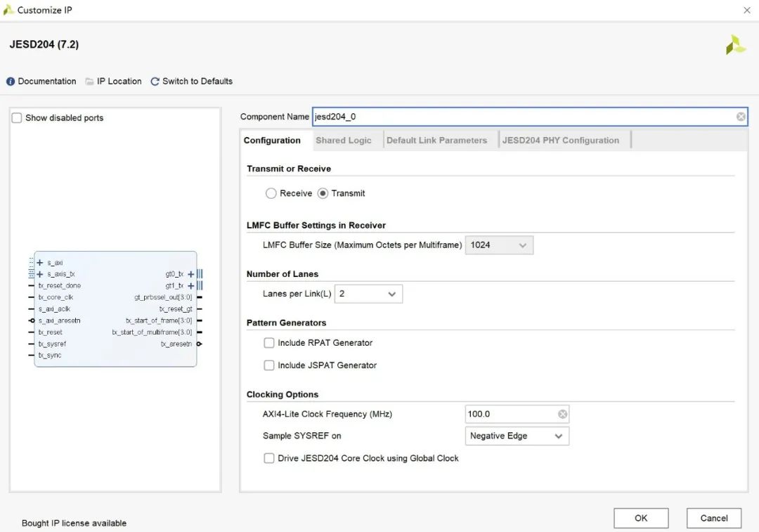Open the Lanes per Link(L) dropdown
The height and width of the screenshot is (532, 759).
368,294
